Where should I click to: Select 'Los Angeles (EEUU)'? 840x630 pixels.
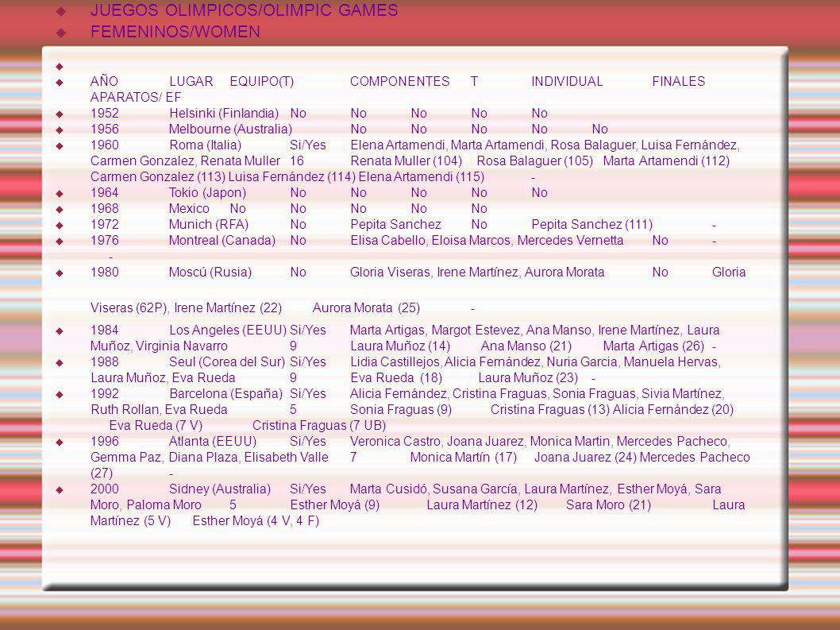228,330
